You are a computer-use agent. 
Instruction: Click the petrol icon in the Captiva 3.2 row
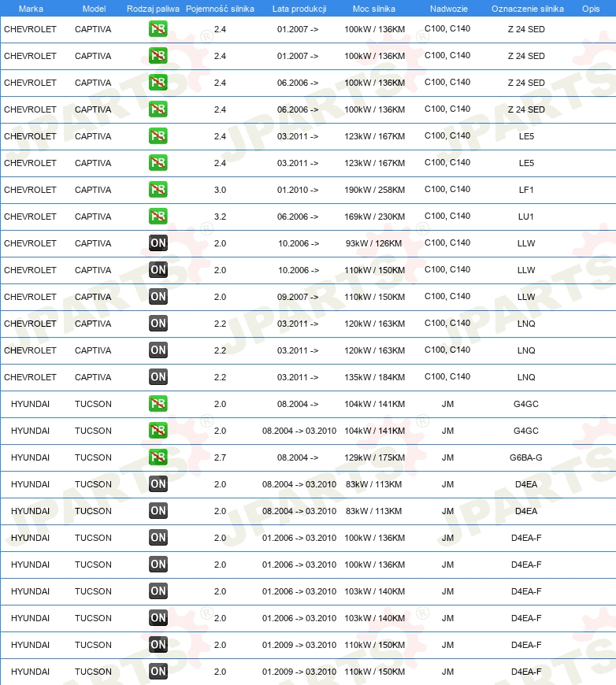tap(158, 217)
